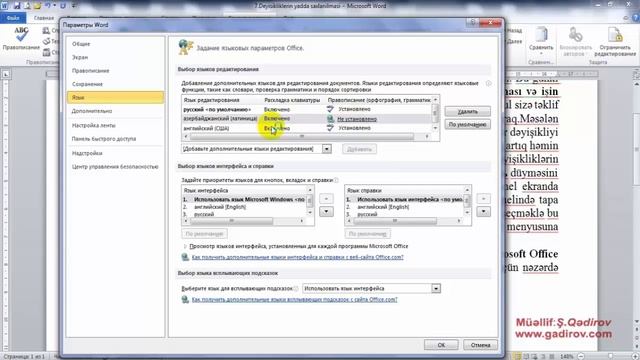
Task: Click the proofing icon in the русский row
Action: coord(330,109)
